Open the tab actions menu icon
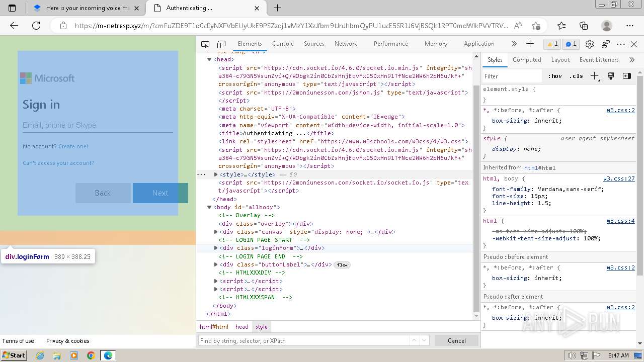 [12, 8]
